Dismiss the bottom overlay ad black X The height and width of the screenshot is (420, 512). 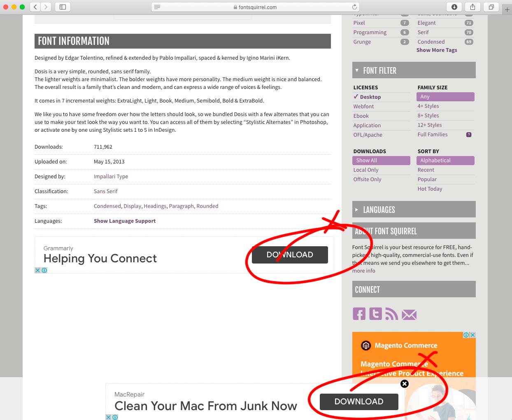coord(405,384)
